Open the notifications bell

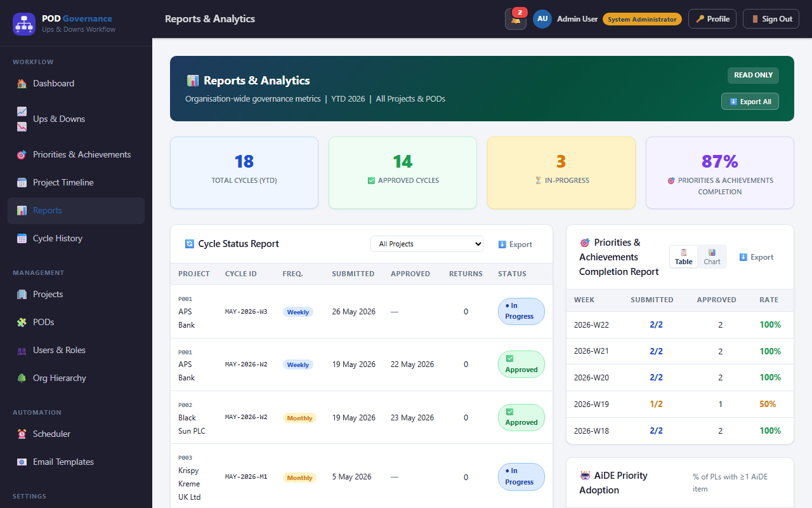[516, 19]
